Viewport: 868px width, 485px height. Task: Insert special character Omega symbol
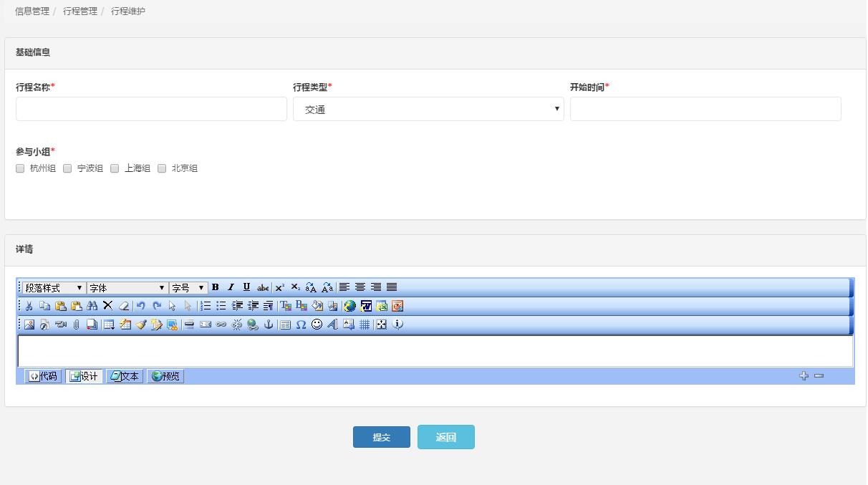(301, 325)
